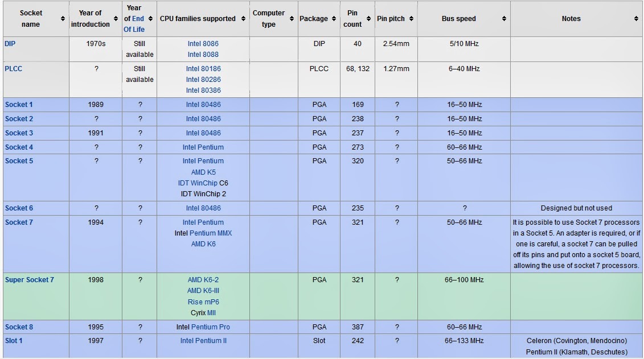Viewport: 644px width, 359px height.
Task: Click Intel Pentium in Socket 5 row
Action: [203, 161]
